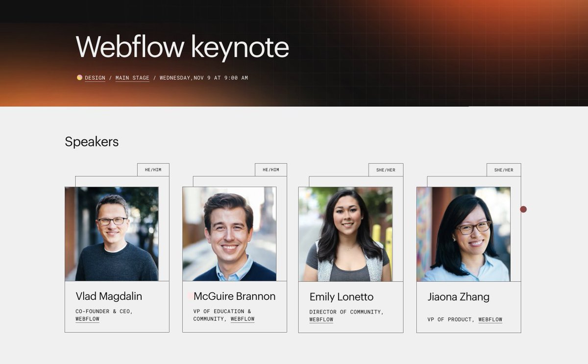Screen dimensions: 588x364
Task: Click McGuire Brannon's speaker photo
Action: 229,233
